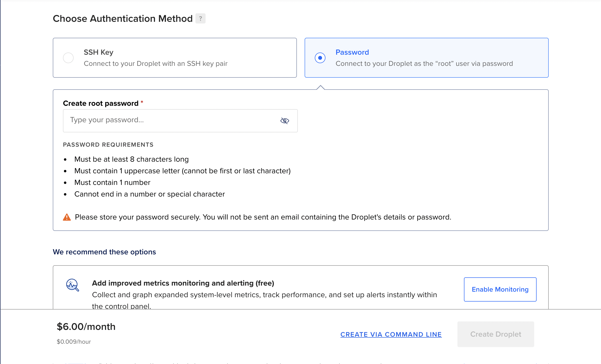Click the authentication method help question mark
601x364 pixels.
pos(200,19)
